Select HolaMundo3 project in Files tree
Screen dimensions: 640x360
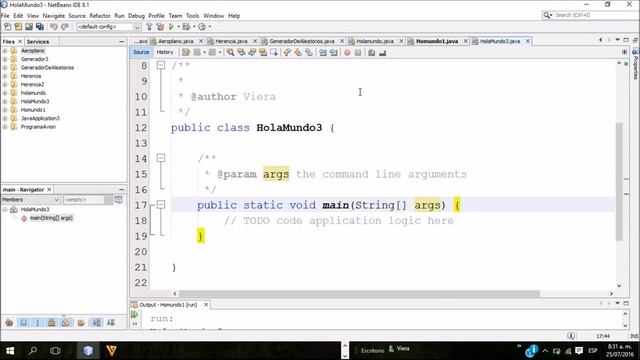point(35,101)
